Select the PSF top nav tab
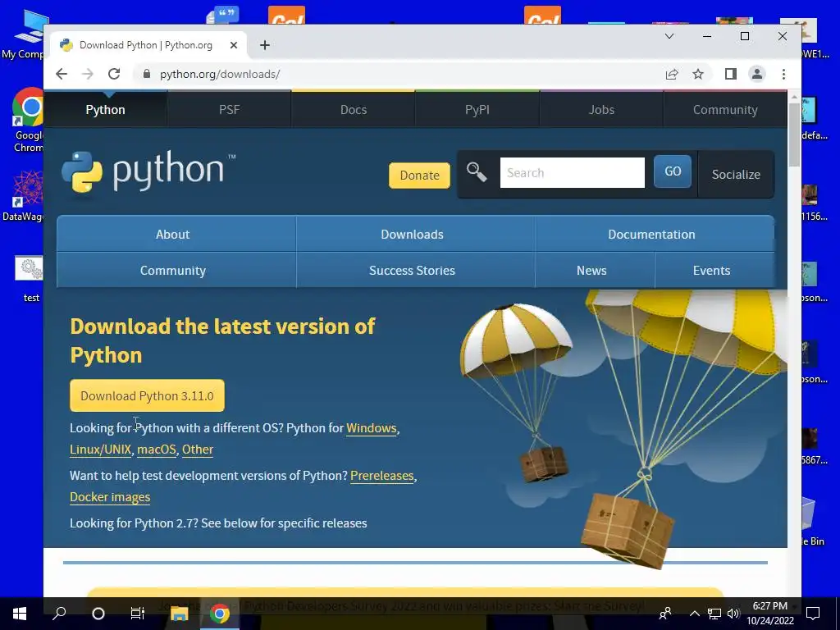Image resolution: width=840 pixels, height=630 pixels. click(230, 110)
